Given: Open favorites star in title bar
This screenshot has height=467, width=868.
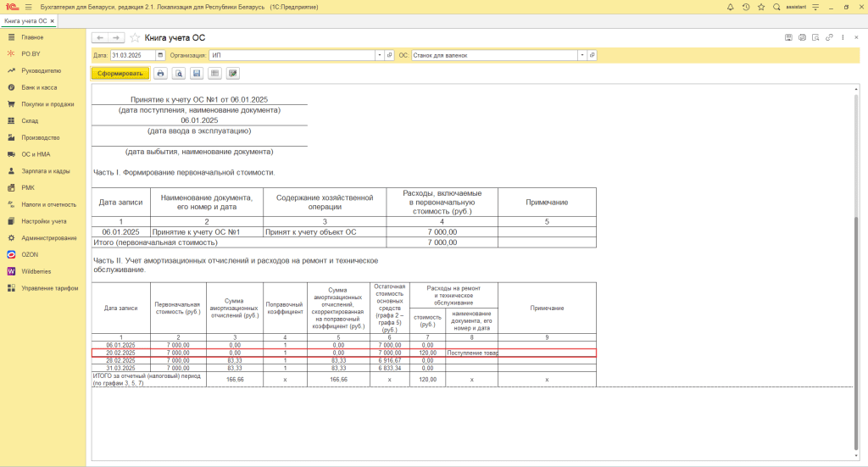Looking at the screenshot, I should coord(761,7).
